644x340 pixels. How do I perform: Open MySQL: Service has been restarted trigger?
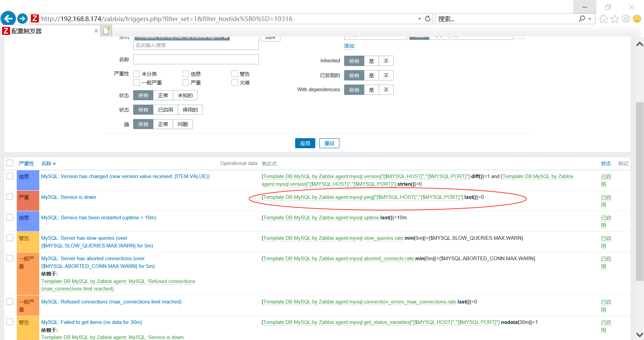coord(99,218)
